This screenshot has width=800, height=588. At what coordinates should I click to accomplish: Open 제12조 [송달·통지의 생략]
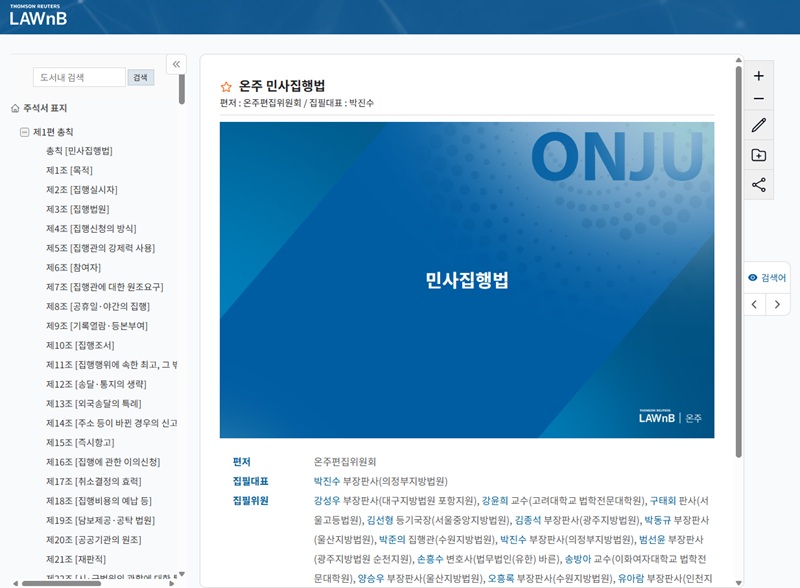tap(96, 384)
